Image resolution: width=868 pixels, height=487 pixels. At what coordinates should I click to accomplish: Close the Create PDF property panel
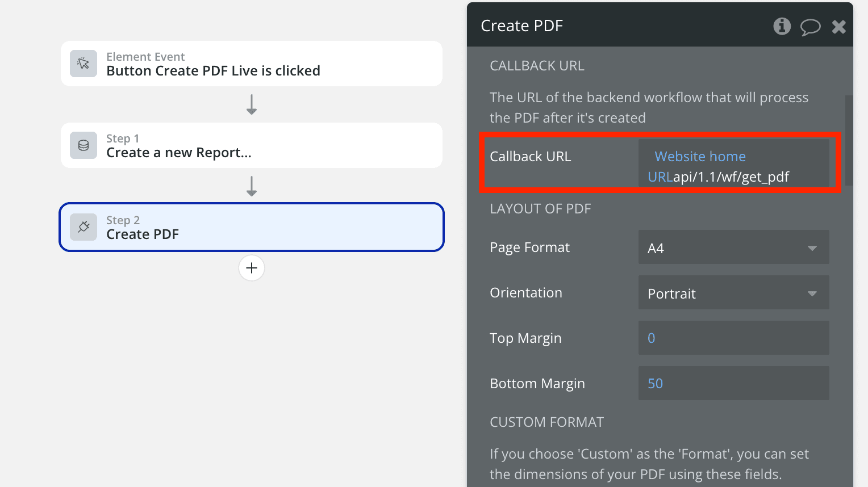[838, 27]
